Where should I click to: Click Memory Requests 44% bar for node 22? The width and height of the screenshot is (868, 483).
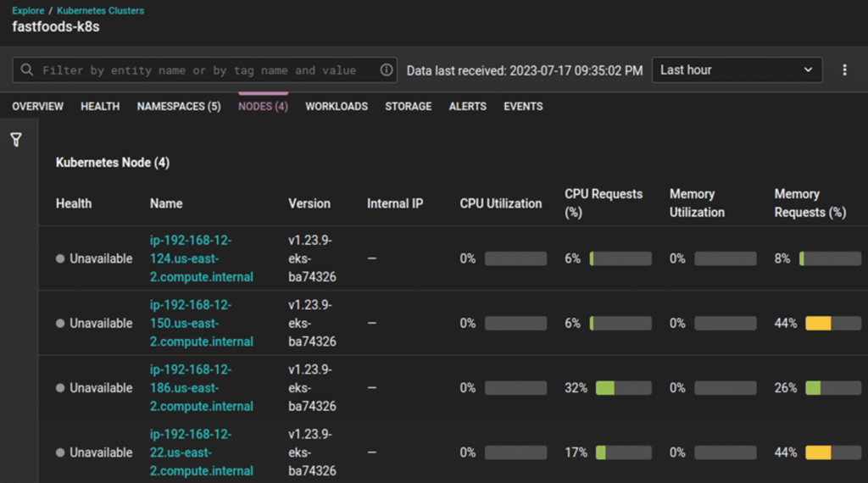tap(833, 452)
